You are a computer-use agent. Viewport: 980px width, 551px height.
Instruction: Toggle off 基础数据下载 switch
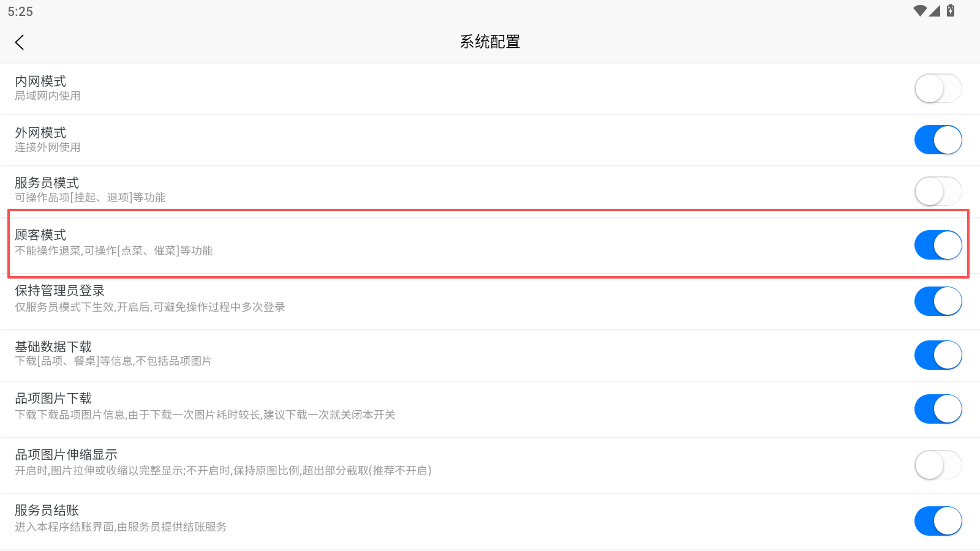point(938,355)
